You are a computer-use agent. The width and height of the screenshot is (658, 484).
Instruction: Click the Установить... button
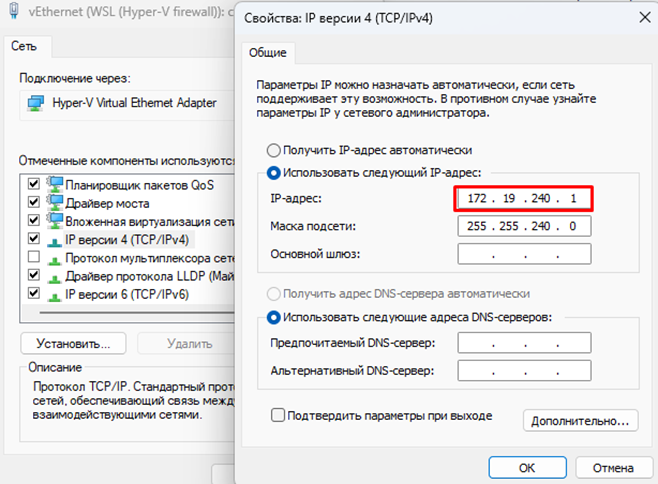[x=71, y=343]
